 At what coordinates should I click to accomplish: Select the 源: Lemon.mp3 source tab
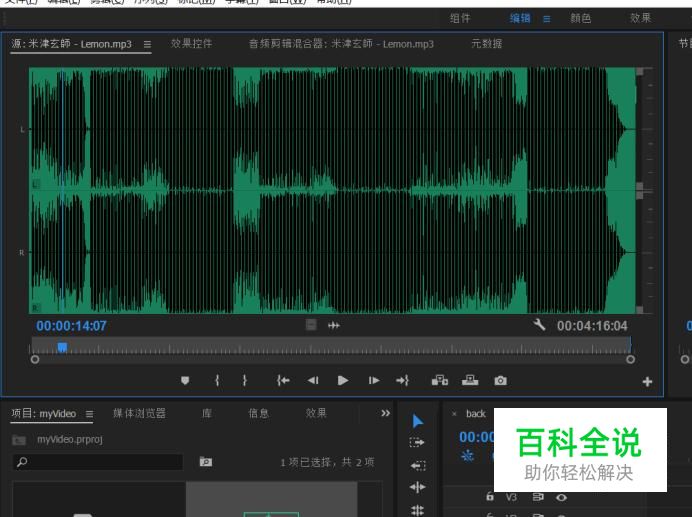[x=71, y=44]
